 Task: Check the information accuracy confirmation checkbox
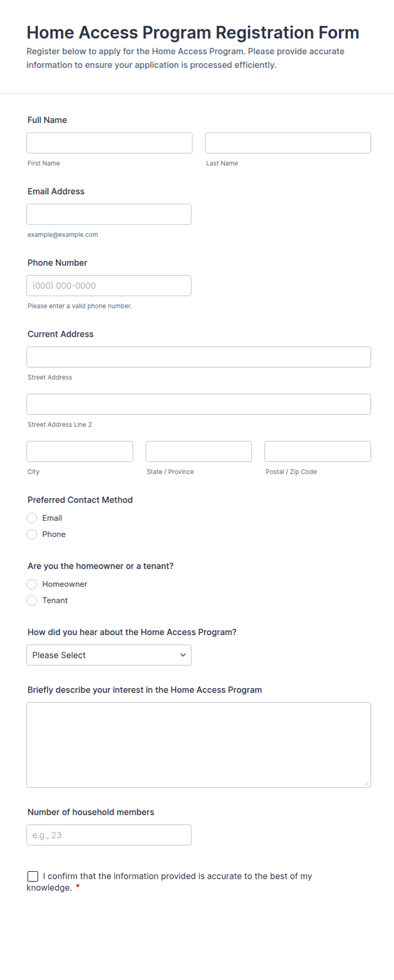pyautogui.click(x=33, y=876)
